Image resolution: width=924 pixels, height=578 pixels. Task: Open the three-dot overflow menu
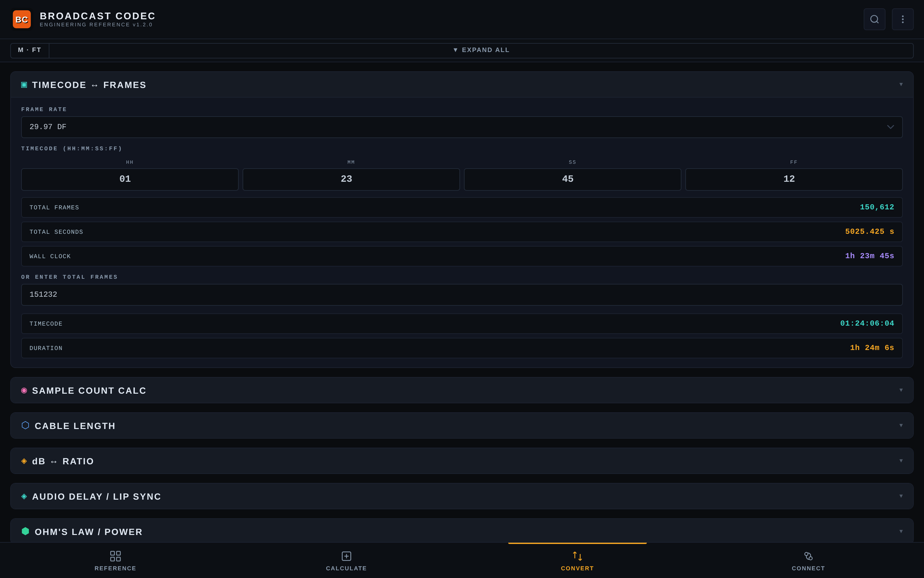(x=903, y=19)
